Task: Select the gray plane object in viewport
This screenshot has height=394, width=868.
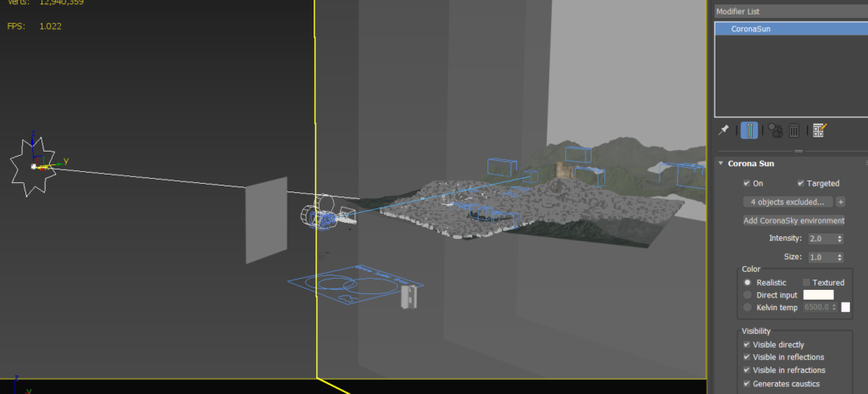Action: 266,220
